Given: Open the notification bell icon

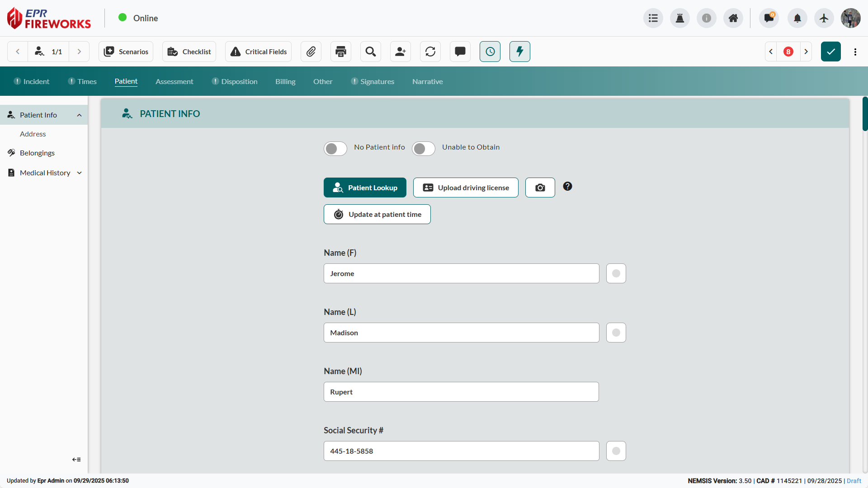Looking at the screenshot, I should tap(797, 18).
